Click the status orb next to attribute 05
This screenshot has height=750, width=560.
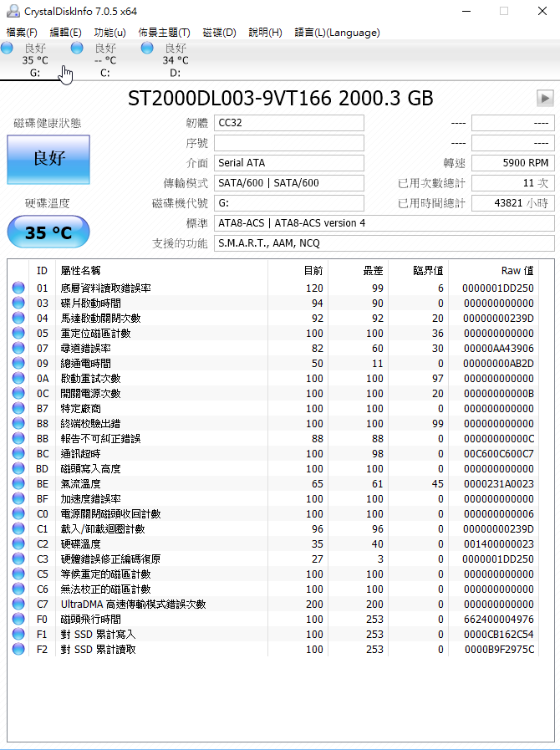click(x=18, y=334)
